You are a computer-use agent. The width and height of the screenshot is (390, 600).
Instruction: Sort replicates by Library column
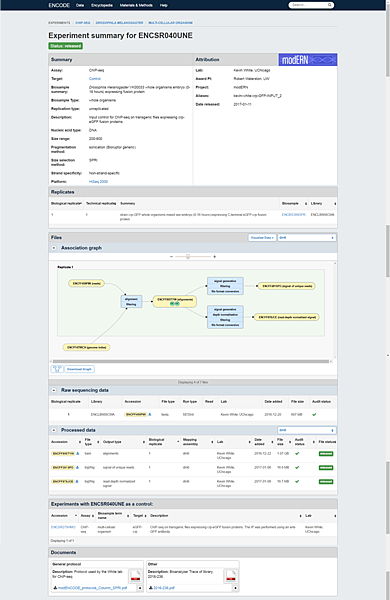(x=323, y=204)
